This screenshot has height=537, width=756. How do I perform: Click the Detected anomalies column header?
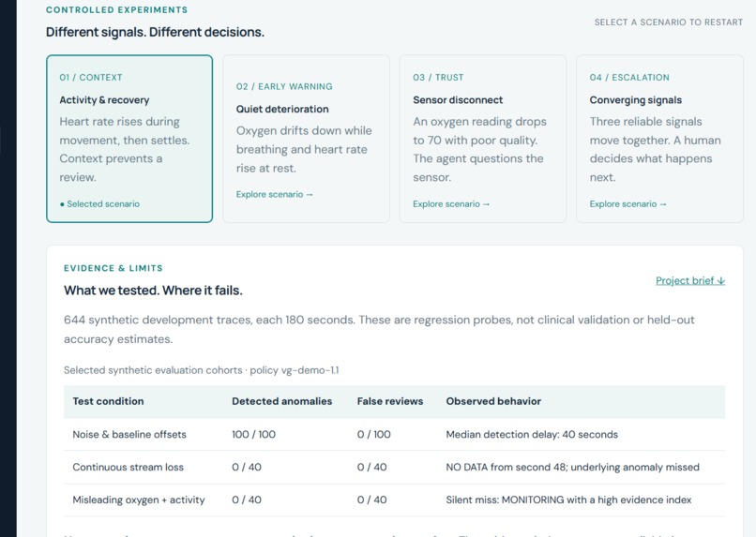click(282, 401)
